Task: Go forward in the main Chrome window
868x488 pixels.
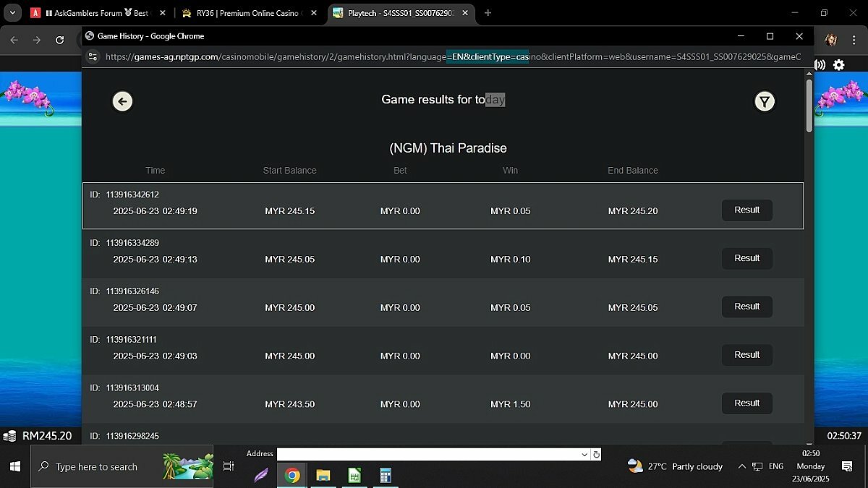Action: (x=37, y=40)
